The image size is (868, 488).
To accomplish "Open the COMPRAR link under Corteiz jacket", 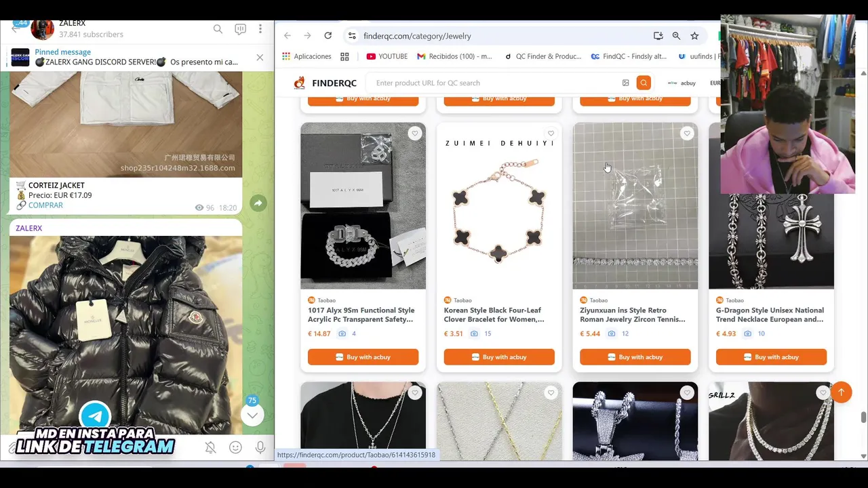I will [45, 205].
